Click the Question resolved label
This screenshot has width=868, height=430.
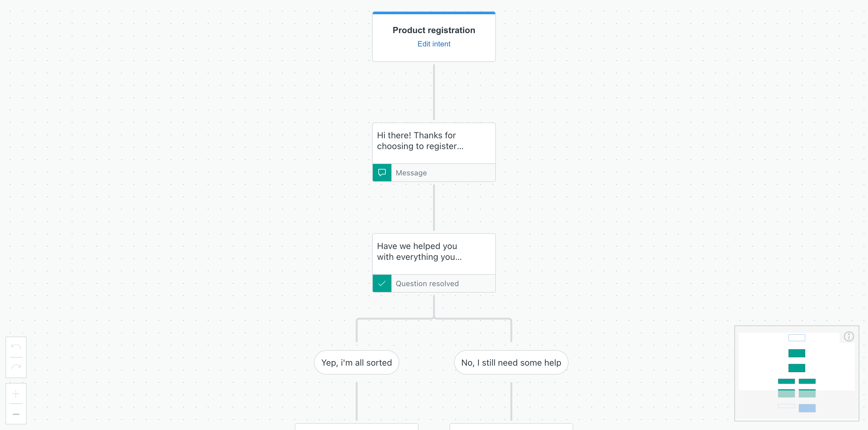427,283
